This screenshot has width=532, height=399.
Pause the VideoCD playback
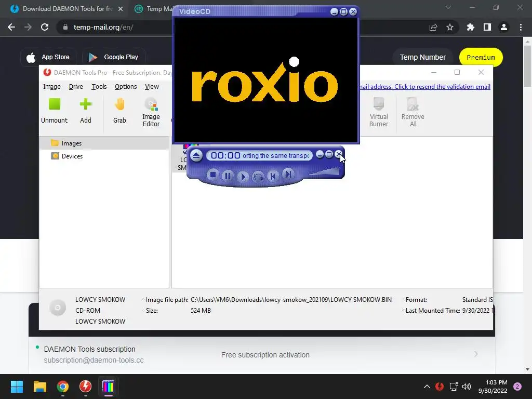pos(228,176)
